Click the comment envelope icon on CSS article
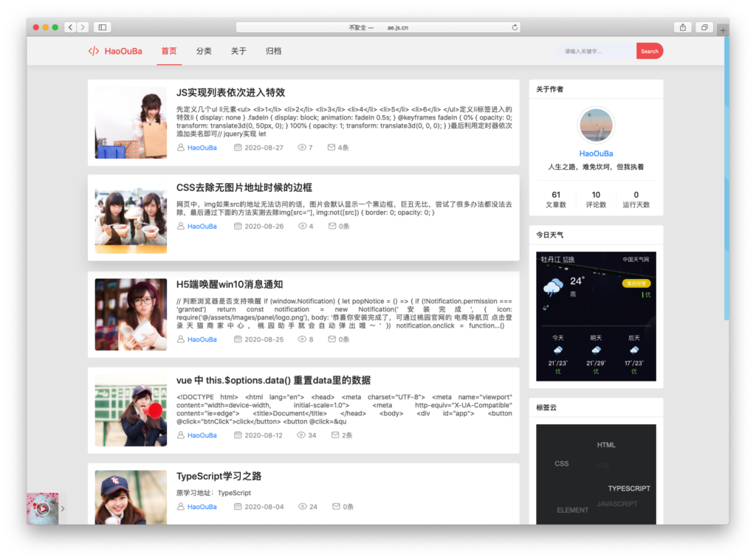Image resolution: width=756 pixels, height=560 pixels. (x=334, y=226)
